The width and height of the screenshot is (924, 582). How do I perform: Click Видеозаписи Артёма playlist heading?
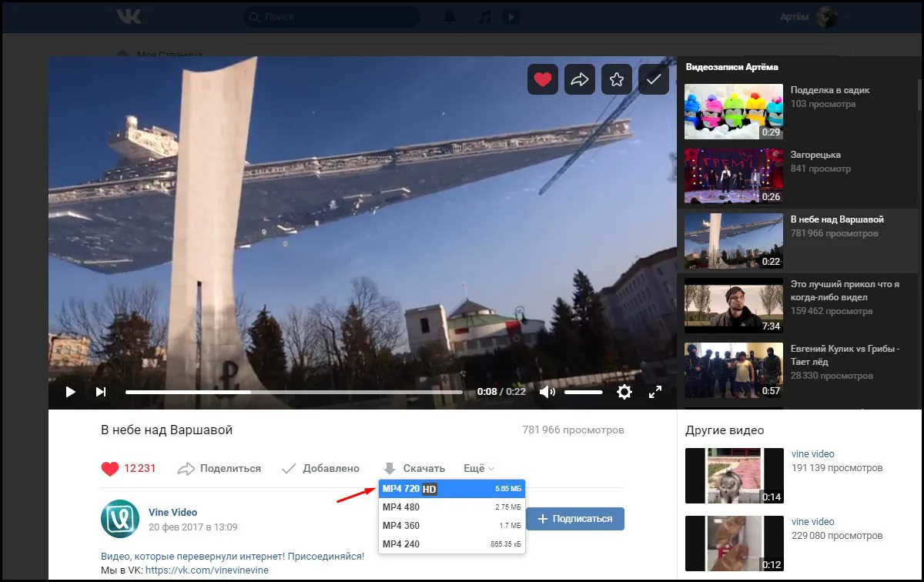coord(732,67)
